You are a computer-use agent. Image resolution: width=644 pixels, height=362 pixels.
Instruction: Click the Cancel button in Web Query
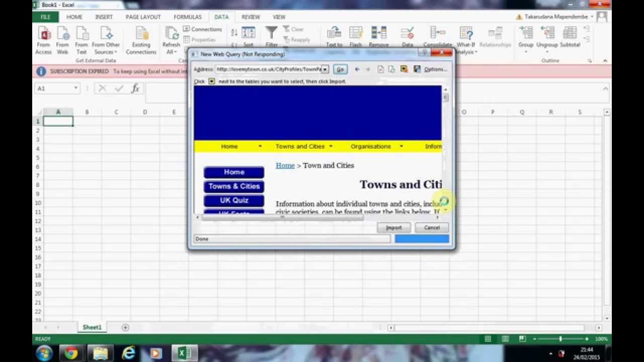pos(432,228)
